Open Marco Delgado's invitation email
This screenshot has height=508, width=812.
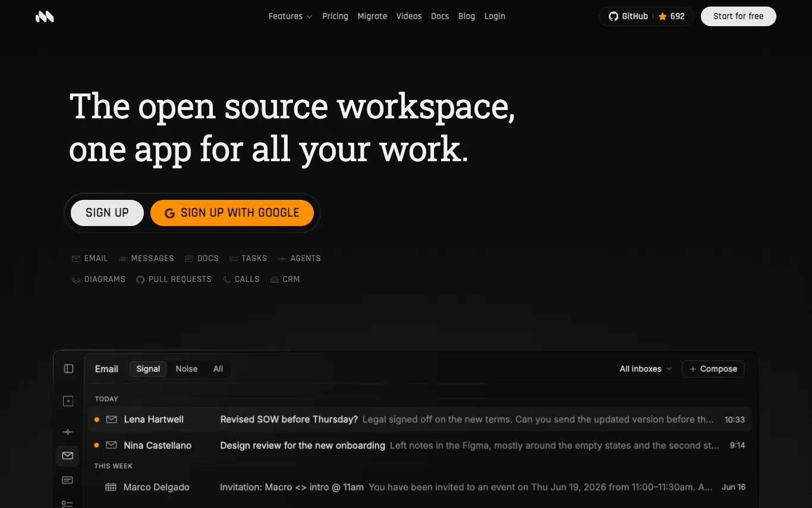420,487
